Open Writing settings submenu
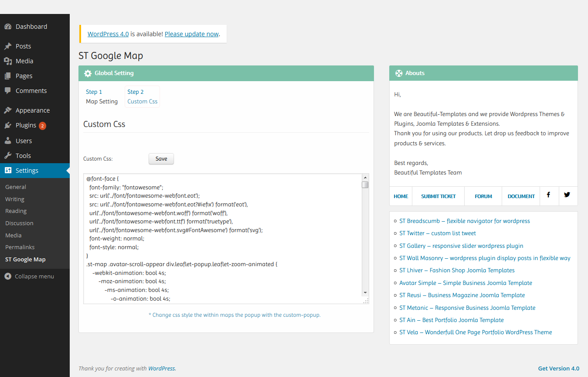588x377 pixels. point(15,199)
